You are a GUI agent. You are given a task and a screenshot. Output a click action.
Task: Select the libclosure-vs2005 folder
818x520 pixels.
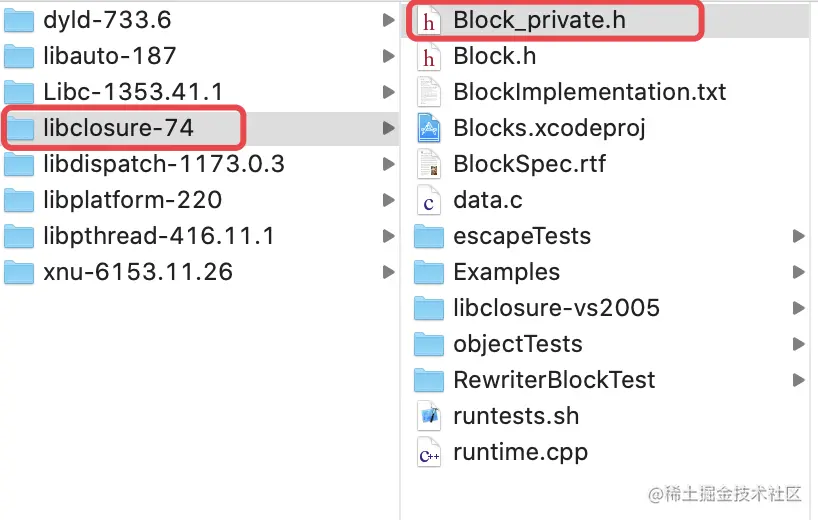click(x=556, y=308)
